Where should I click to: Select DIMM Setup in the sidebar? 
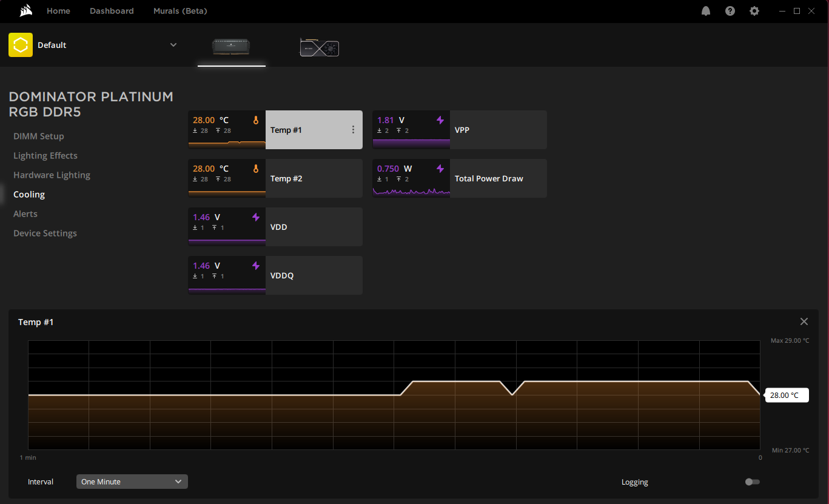[39, 136]
